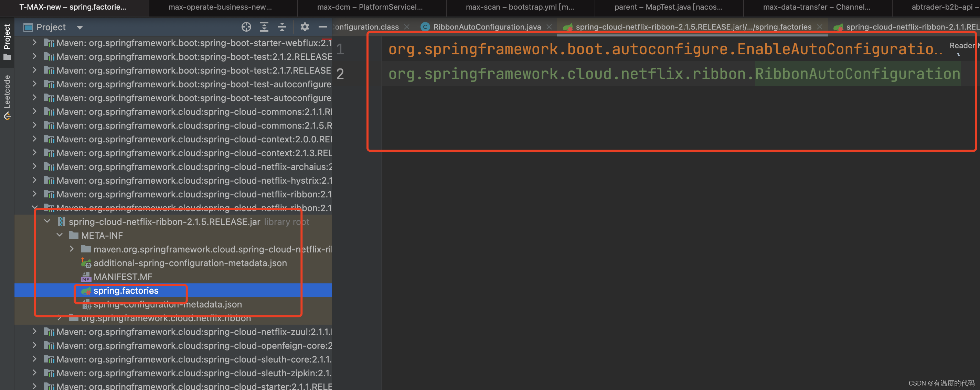980x390 pixels.
Task: Click line number 2 in the gutter
Action: click(x=340, y=74)
